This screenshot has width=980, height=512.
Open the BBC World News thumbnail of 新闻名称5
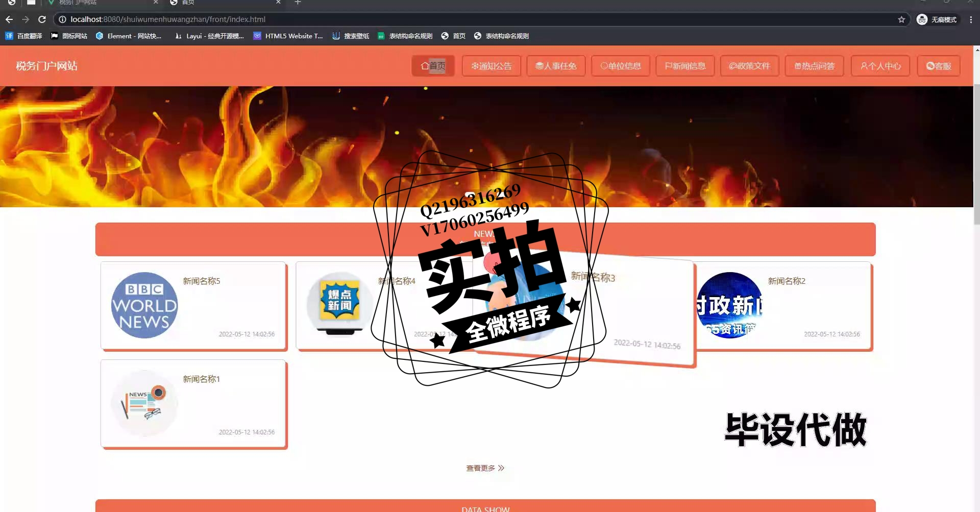click(x=144, y=305)
